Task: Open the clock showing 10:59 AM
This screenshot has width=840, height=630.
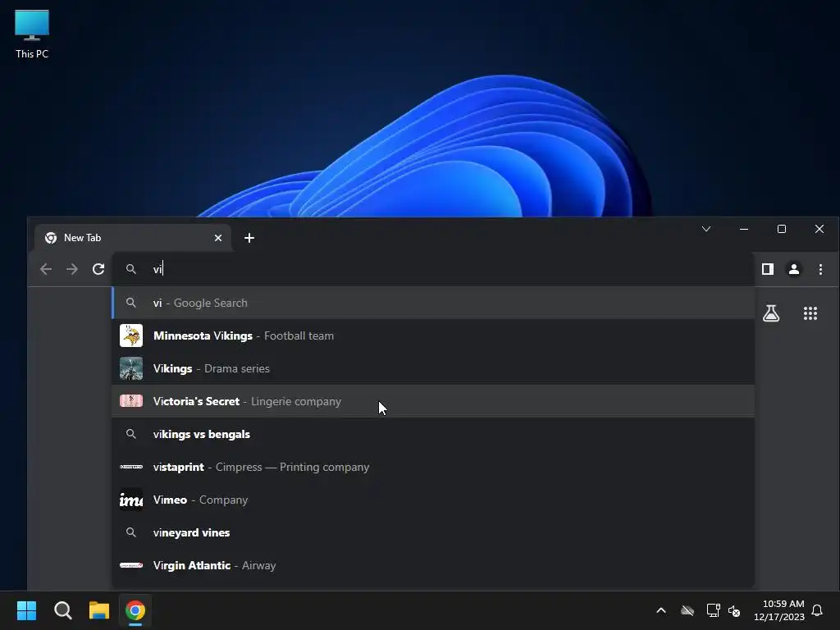Action: pos(779,610)
